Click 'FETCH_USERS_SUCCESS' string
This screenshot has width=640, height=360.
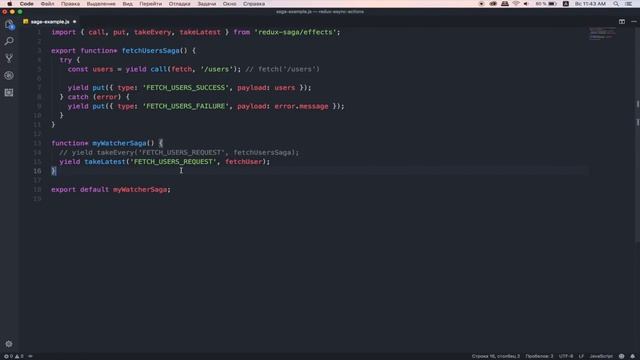[185, 88]
